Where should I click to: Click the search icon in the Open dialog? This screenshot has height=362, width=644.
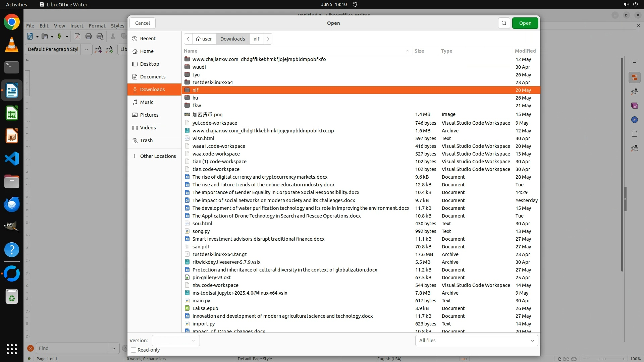click(x=504, y=23)
